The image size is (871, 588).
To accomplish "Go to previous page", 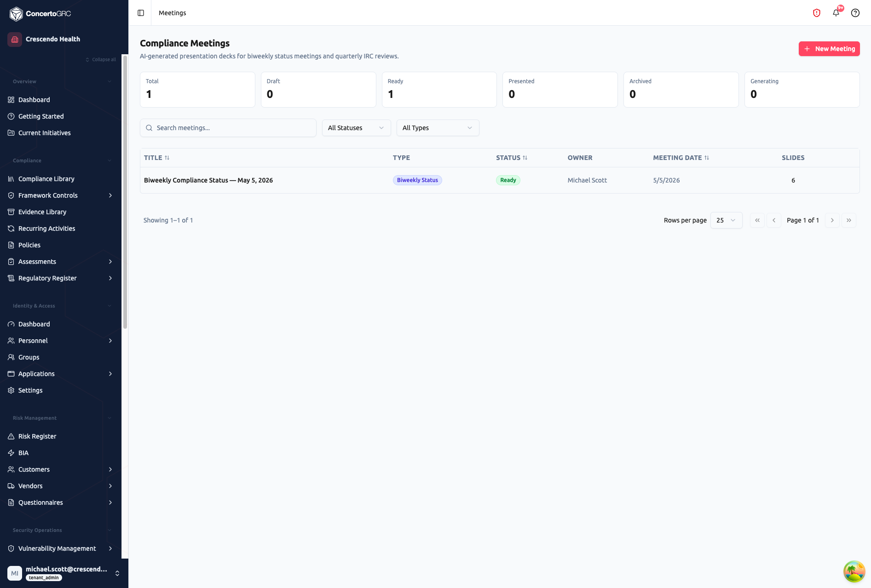I will [774, 220].
